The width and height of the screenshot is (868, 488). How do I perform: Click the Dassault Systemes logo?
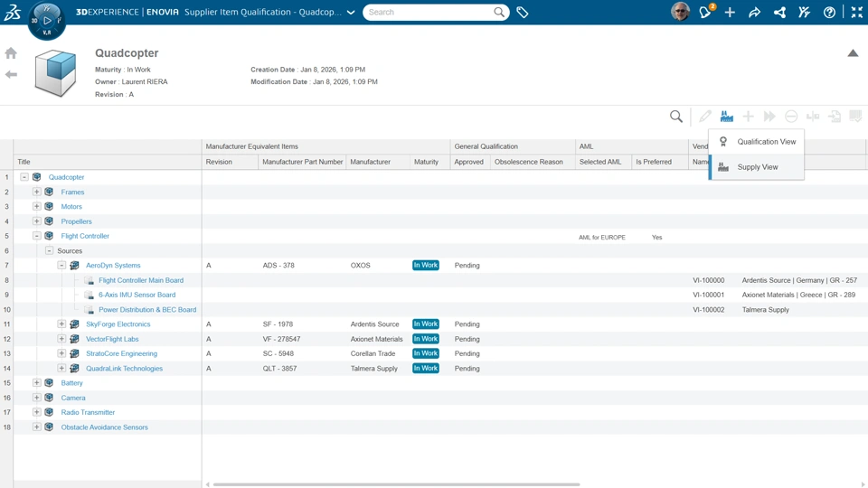click(12, 12)
